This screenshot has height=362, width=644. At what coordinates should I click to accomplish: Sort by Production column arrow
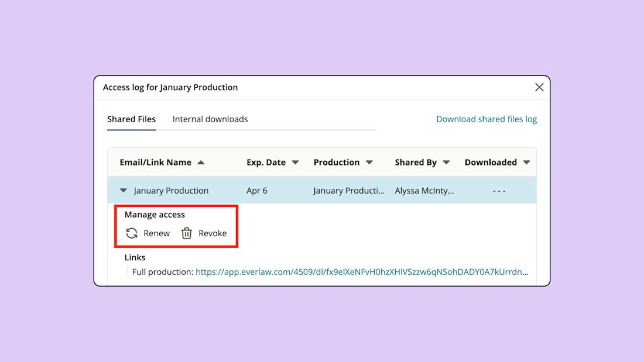point(369,163)
